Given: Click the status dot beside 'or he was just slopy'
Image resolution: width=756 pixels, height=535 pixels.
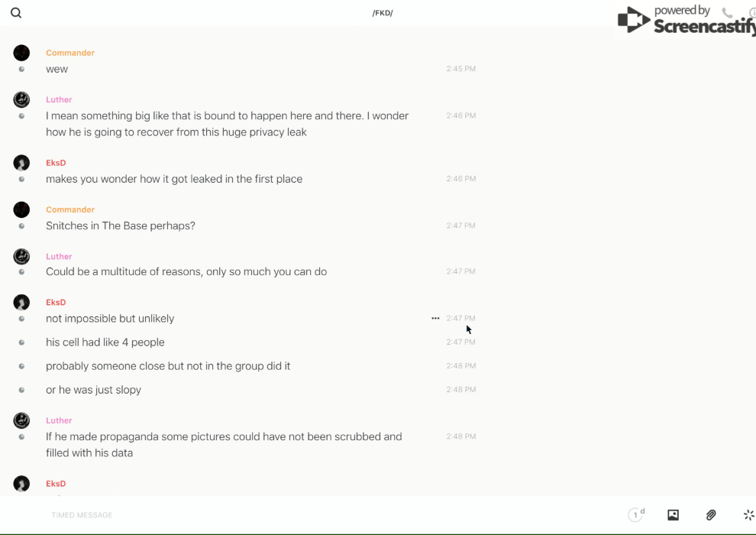Looking at the screenshot, I should coord(21,390).
